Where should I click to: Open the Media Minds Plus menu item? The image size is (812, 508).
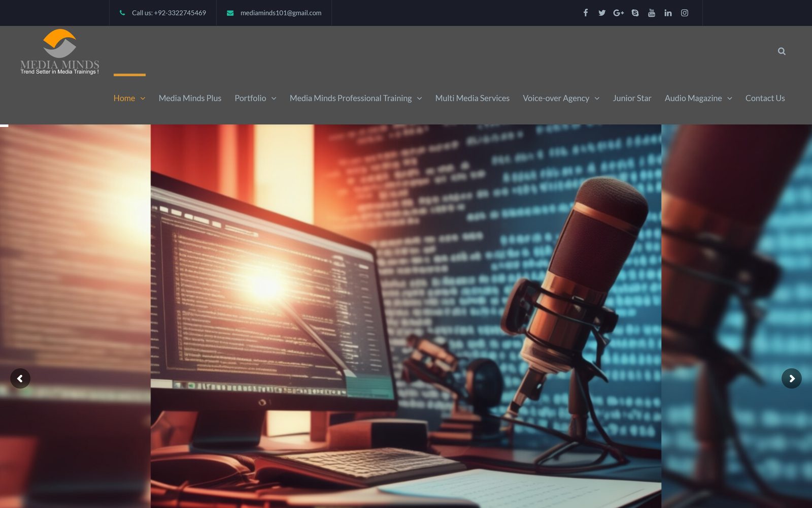[x=190, y=98]
